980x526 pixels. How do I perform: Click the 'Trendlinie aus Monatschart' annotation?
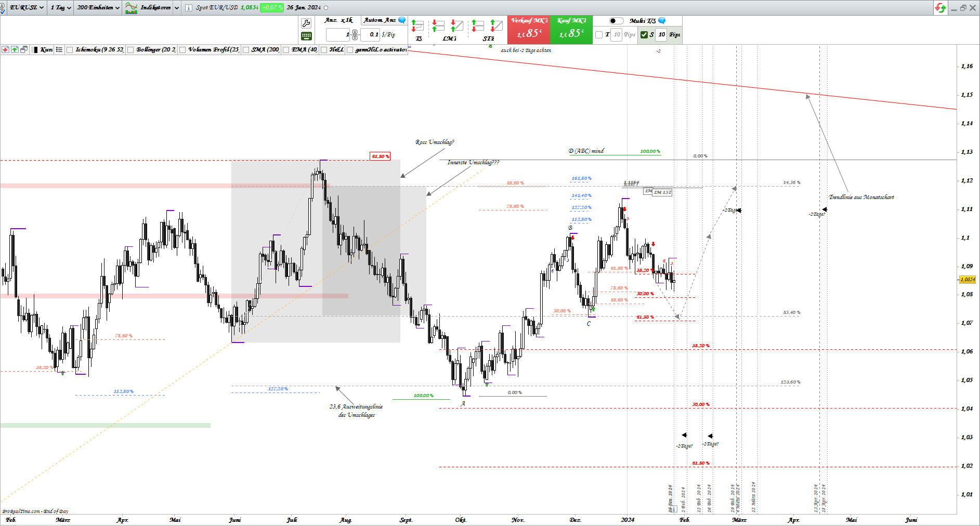click(861, 198)
